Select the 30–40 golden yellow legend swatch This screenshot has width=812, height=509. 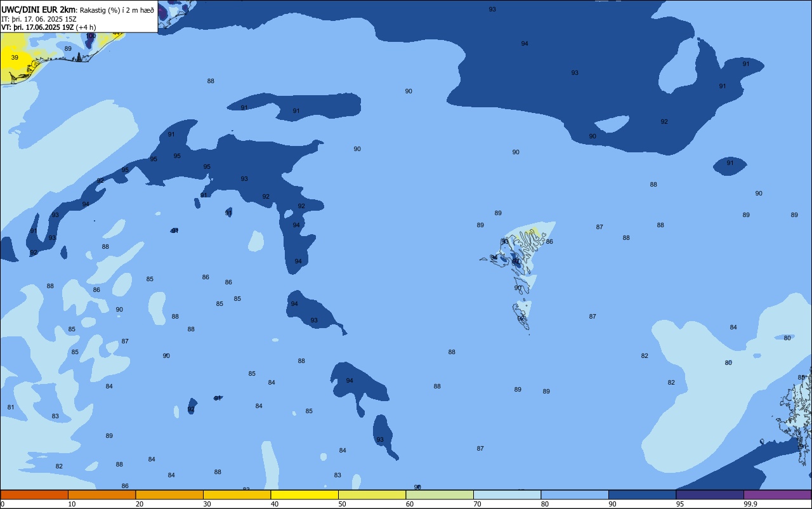(x=237, y=494)
